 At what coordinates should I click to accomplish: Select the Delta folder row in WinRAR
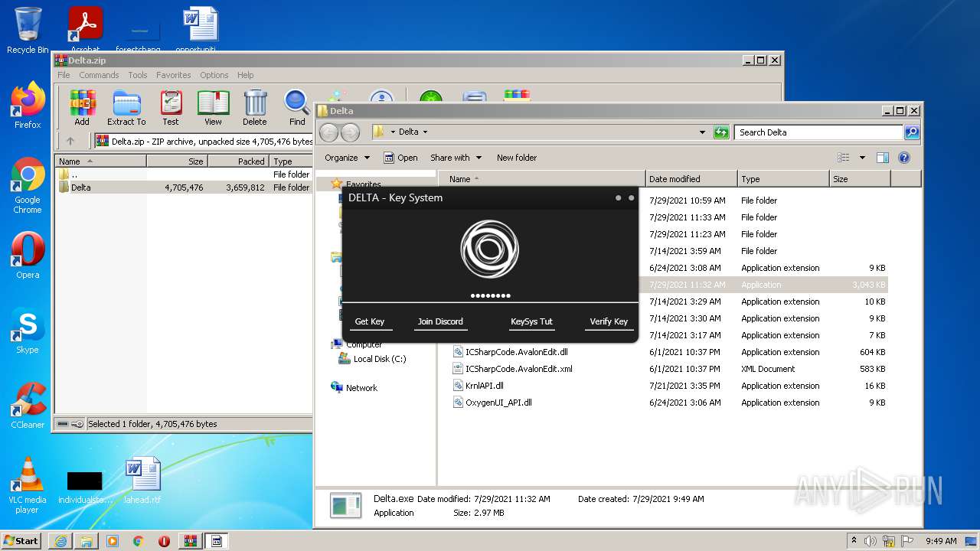coord(184,187)
